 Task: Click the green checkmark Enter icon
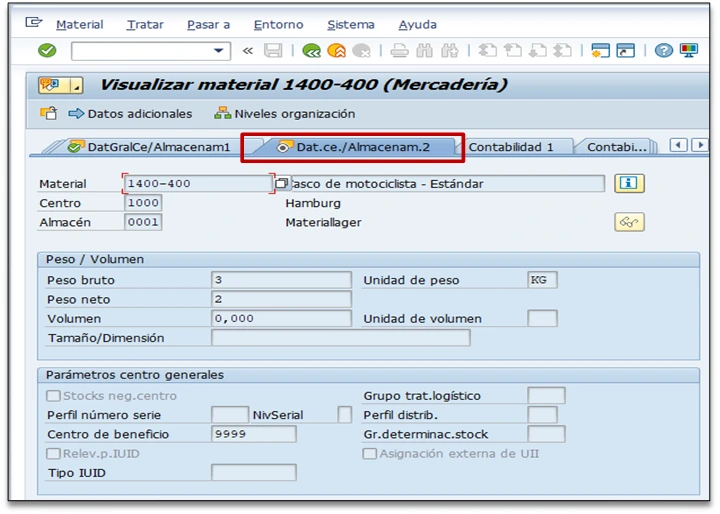(47, 50)
